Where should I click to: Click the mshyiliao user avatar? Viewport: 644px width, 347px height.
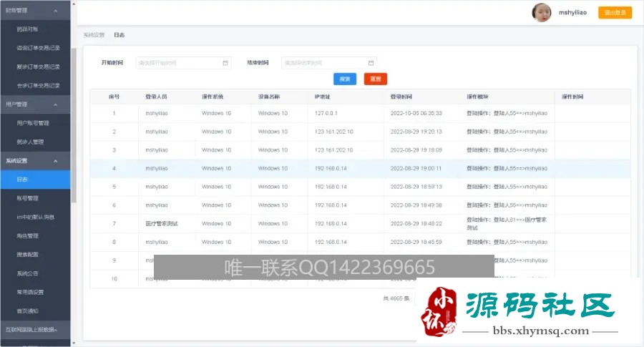point(542,13)
